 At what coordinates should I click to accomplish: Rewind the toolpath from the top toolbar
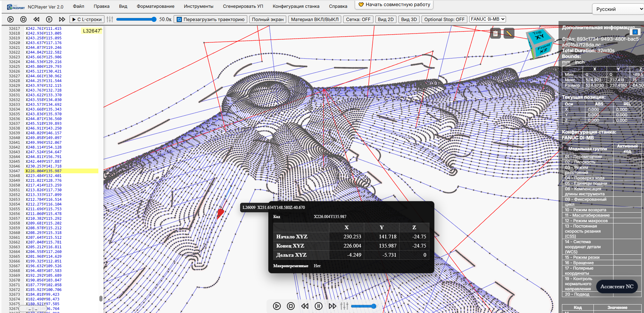click(x=36, y=20)
